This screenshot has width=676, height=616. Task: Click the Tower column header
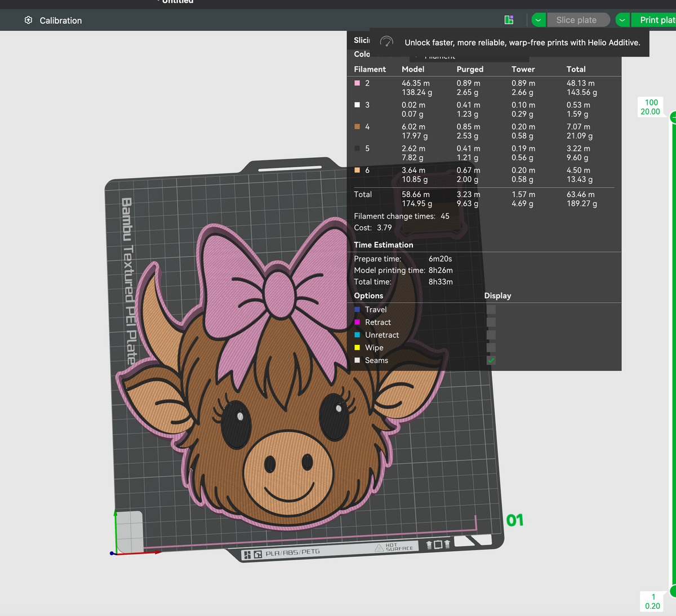(523, 69)
